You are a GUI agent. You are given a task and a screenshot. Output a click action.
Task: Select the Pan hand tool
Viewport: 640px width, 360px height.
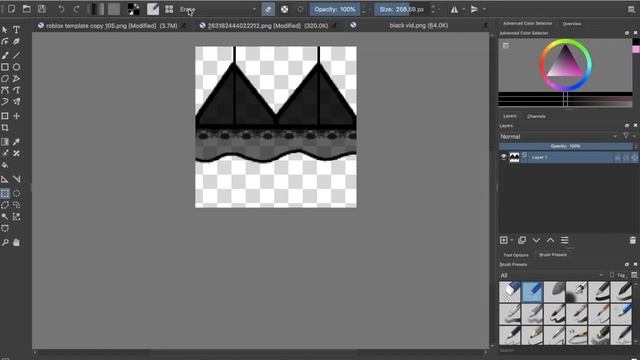pyautogui.click(x=16, y=242)
